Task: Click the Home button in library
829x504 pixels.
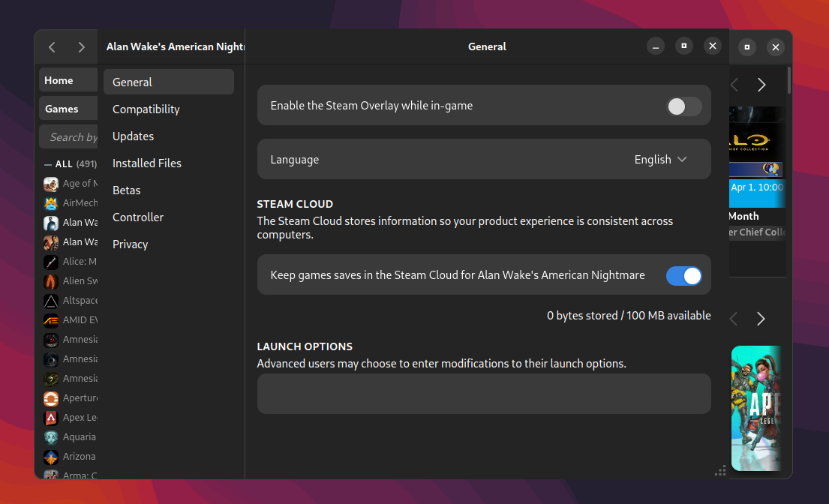Action: pos(68,80)
